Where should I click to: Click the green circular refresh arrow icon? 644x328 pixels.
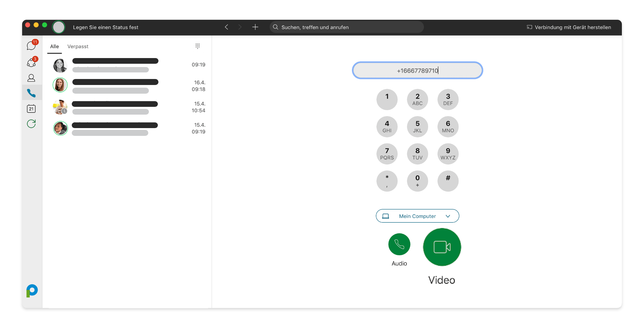point(31,124)
